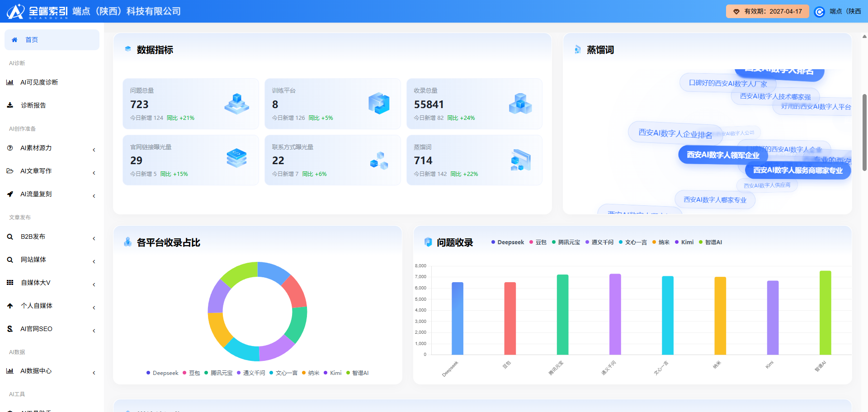Click the blocks icon in the 收录总量 card
This screenshot has height=412, width=868.
coord(520,104)
